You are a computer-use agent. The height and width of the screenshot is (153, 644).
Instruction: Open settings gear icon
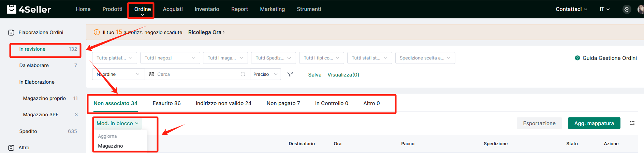627,10
